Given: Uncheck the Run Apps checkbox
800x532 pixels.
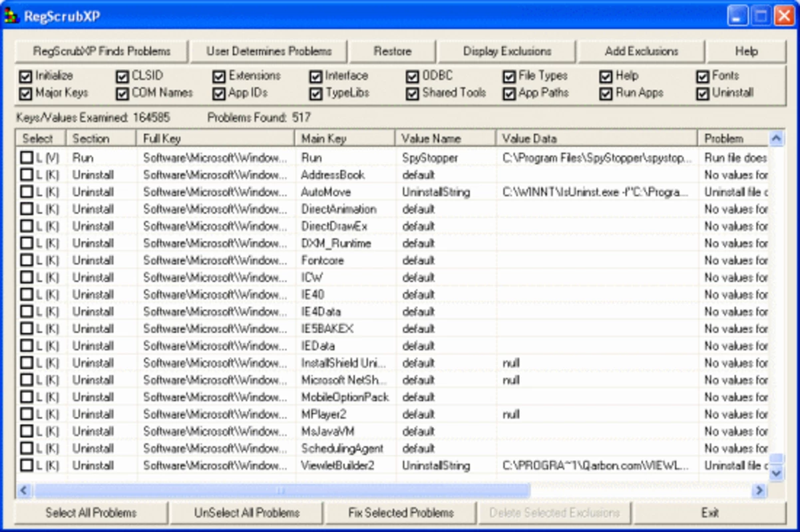Looking at the screenshot, I should tap(606, 94).
